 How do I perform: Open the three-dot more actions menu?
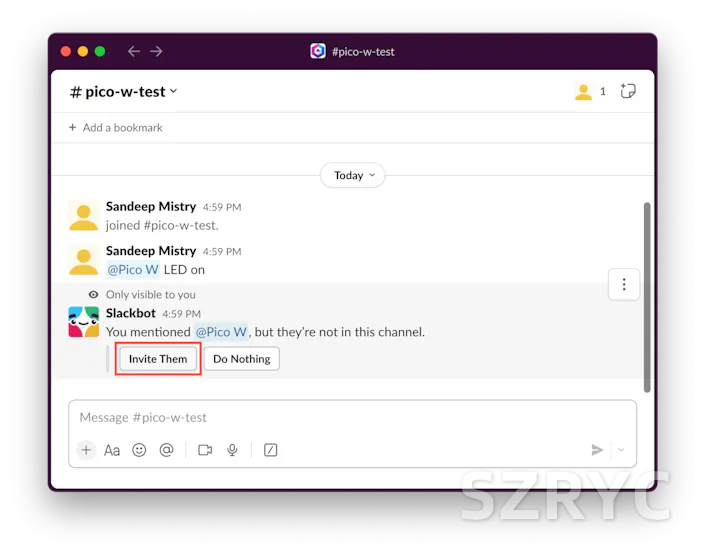point(624,284)
